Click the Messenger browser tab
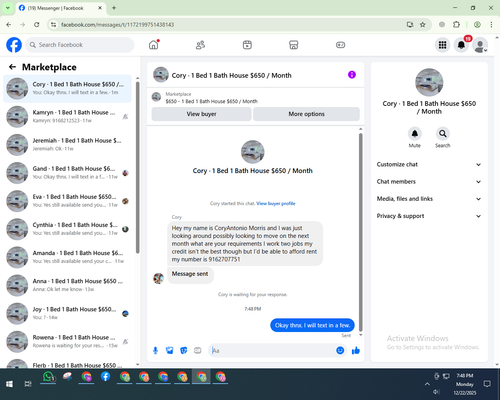 tap(61, 8)
